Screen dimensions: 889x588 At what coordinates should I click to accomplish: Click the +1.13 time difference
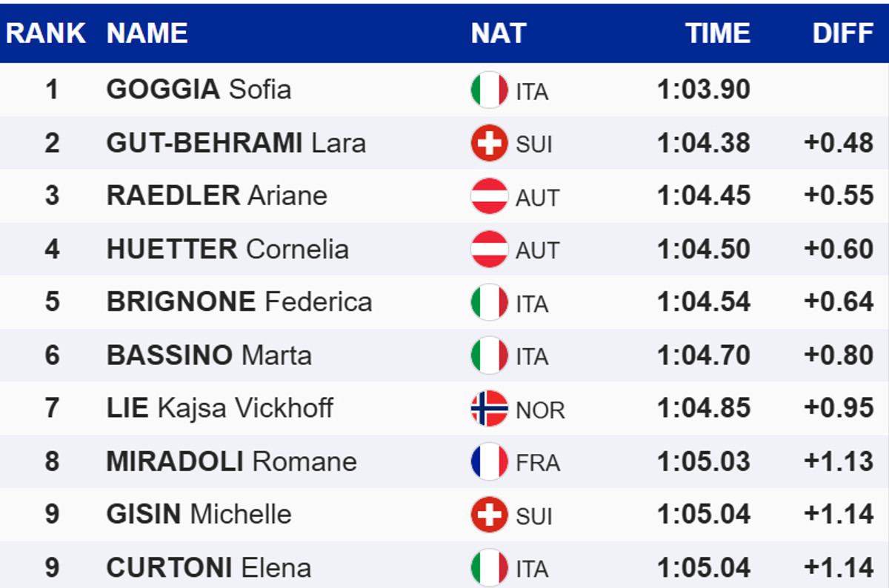coord(839,462)
